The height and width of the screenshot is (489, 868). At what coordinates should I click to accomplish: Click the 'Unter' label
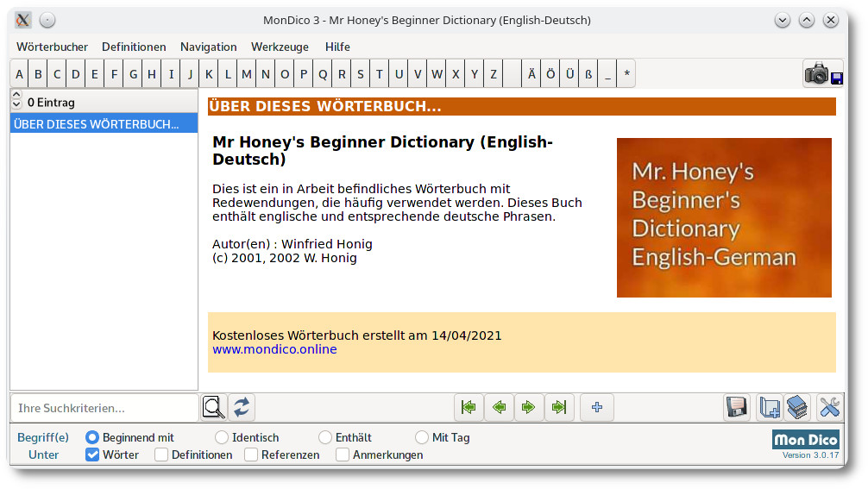pyautogui.click(x=43, y=455)
